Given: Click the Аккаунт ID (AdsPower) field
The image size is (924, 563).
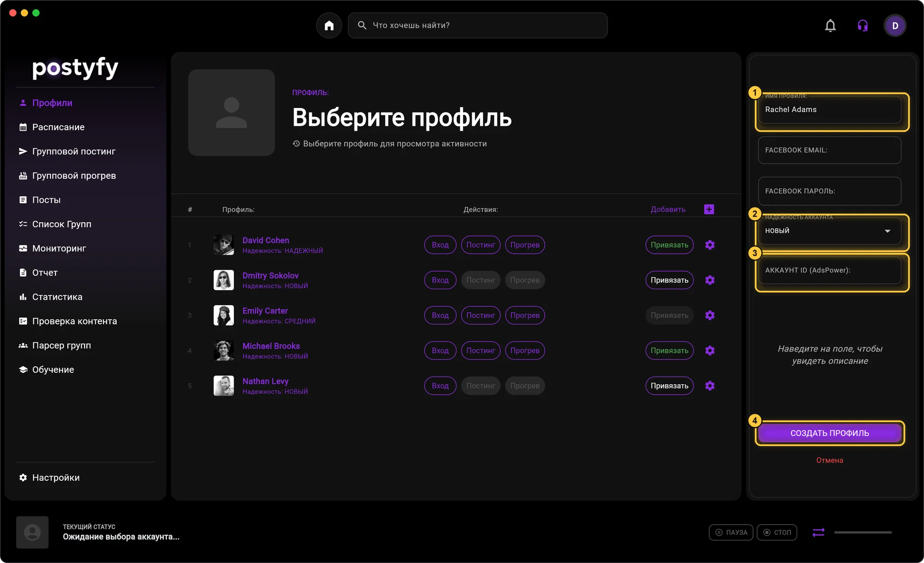Looking at the screenshot, I should pyautogui.click(x=830, y=270).
